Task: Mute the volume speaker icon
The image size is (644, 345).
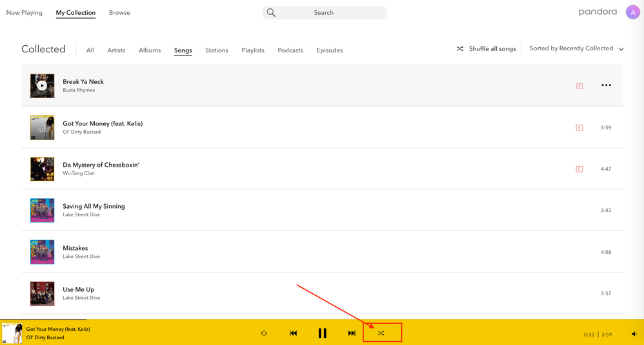Action: 634,334
